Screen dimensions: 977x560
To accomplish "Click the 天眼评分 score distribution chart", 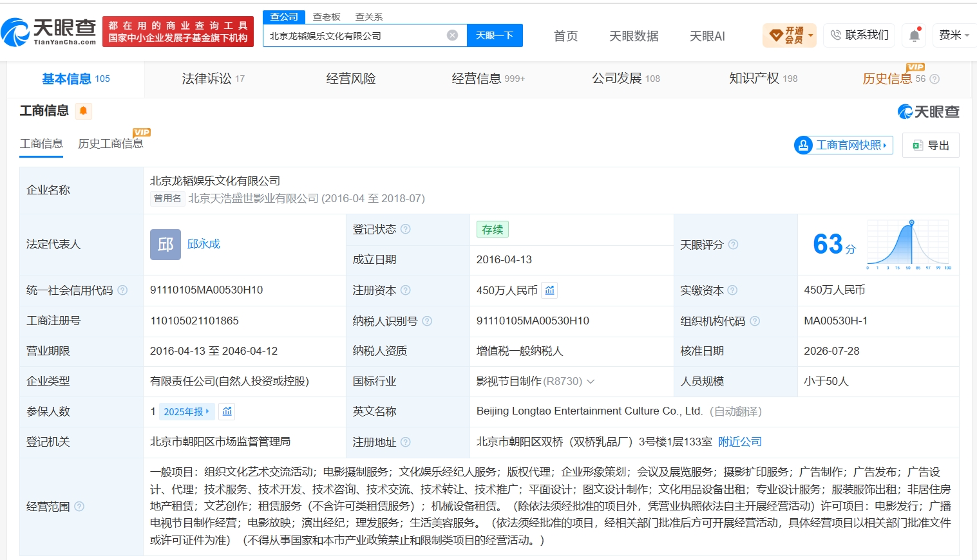I will 908,245.
